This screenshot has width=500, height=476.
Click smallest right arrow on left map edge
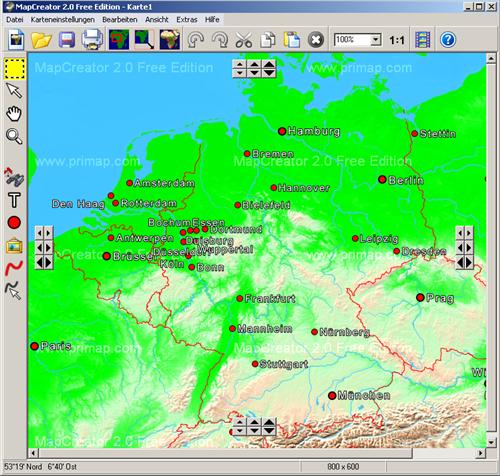pyautogui.click(x=49, y=233)
